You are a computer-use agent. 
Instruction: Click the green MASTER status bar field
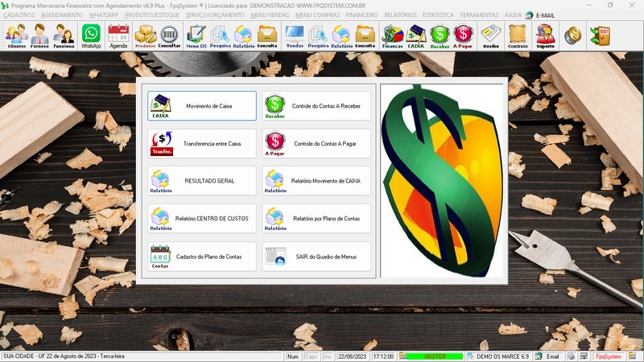click(435, 356)
